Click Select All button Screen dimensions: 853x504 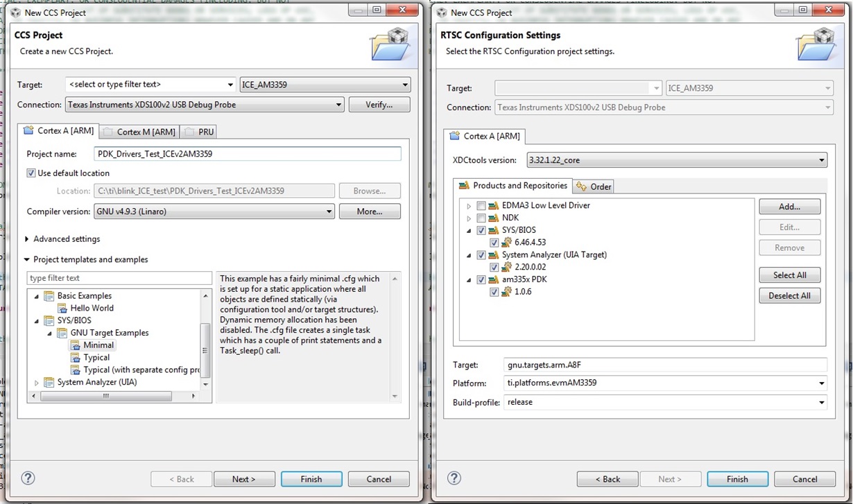(790, 275)
